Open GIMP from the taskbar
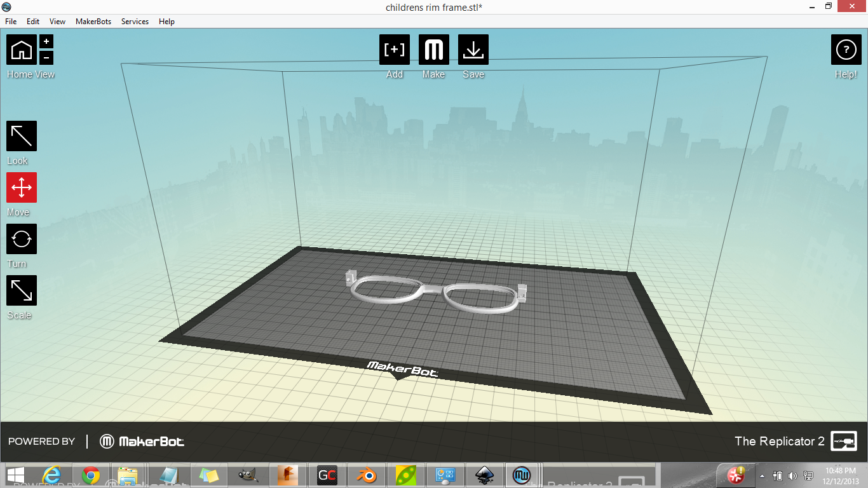The width and height of the screenshot is (868, 488). (x=248, y=475)
